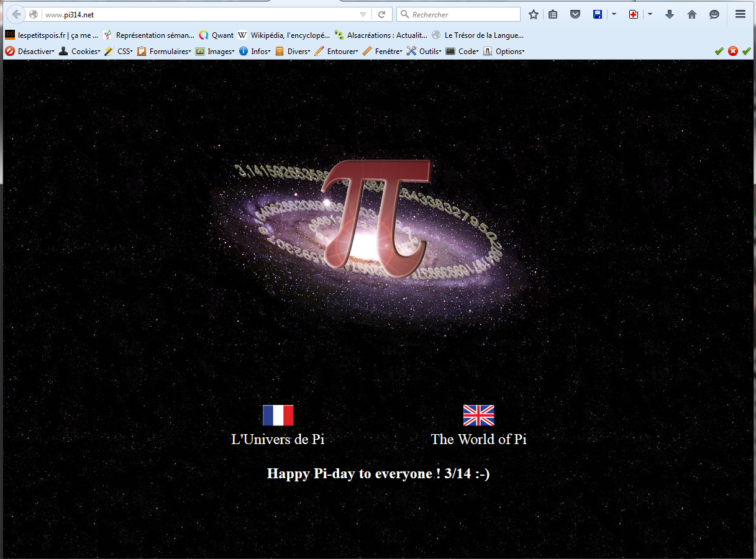The height and width of the screenshot is (559, 756).
Task: Expand the address bar history dropdown arrow
Action: click(x=363, y=14)
